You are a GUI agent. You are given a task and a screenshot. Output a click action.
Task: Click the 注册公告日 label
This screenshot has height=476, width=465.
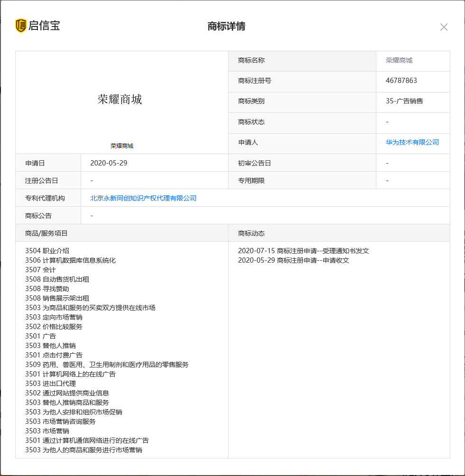(42, 181)
